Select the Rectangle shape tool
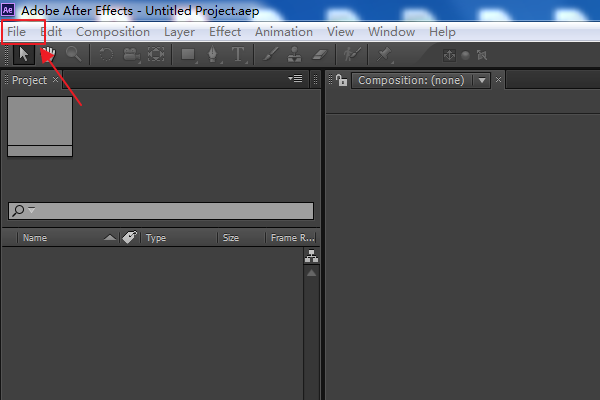 [x=188, y=54]
